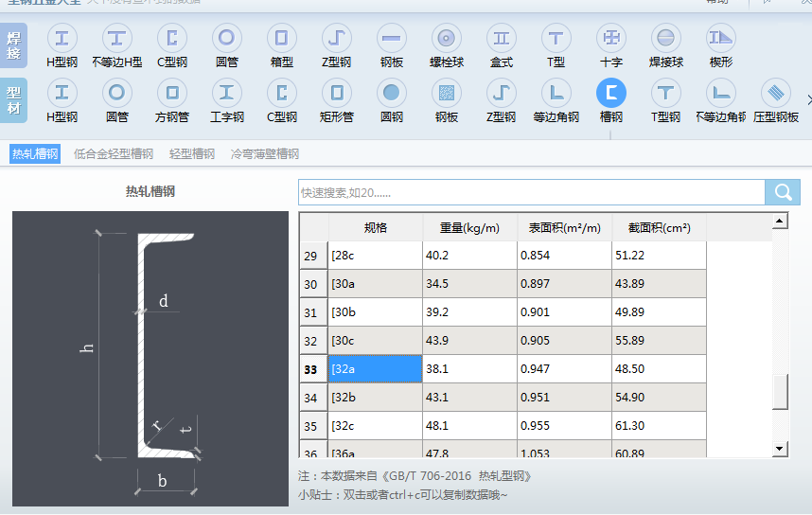This screenshot has width=812, height=515.
Task: Switch to 焊接 category side tab
Action: click(13, 45)
